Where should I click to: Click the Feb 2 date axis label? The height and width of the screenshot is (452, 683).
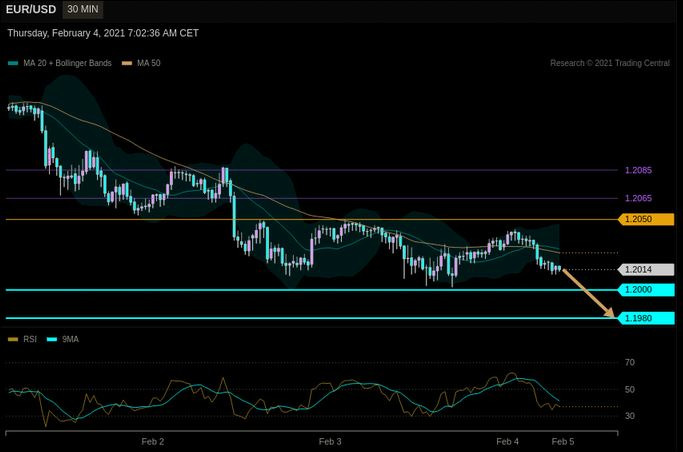pos(153,442)
